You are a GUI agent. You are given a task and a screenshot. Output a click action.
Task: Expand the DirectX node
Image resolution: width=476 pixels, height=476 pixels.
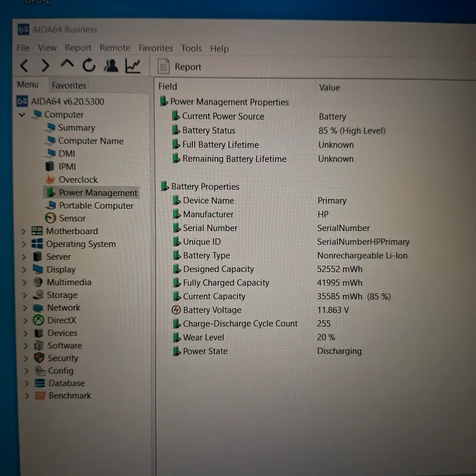coord(25,321)
